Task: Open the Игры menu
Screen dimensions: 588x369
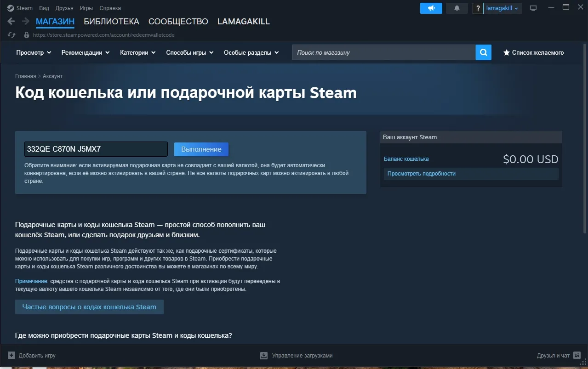Action: [86, 8]
